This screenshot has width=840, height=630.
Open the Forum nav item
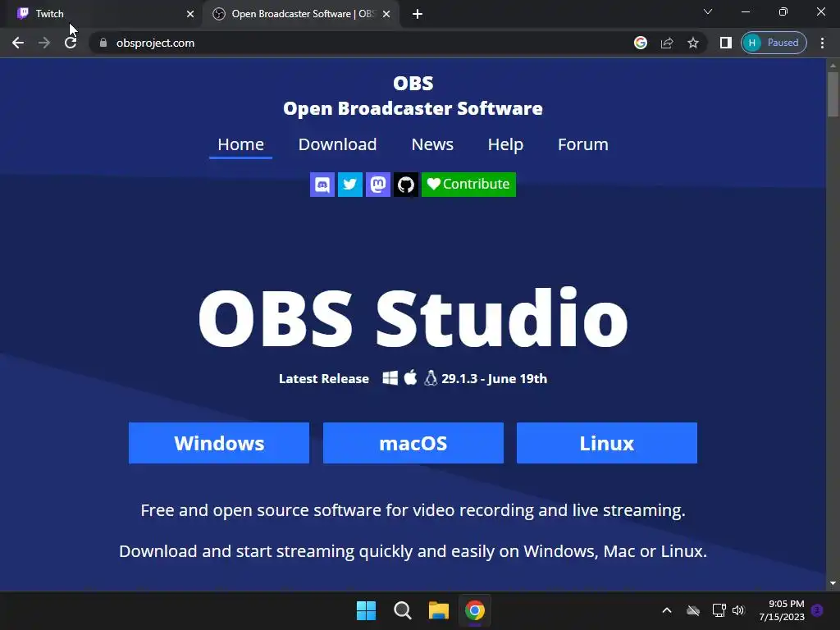point(583,144)
